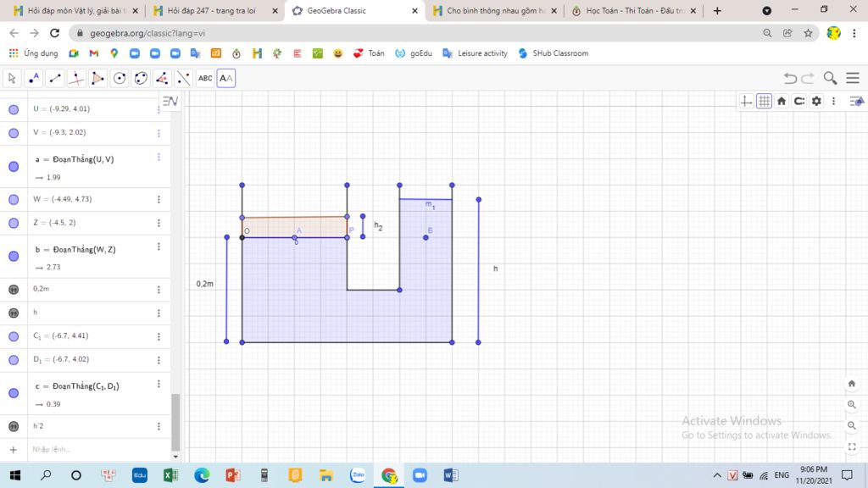Toggle visibility of segment c

pyautogui.click(x=14, y=393)
